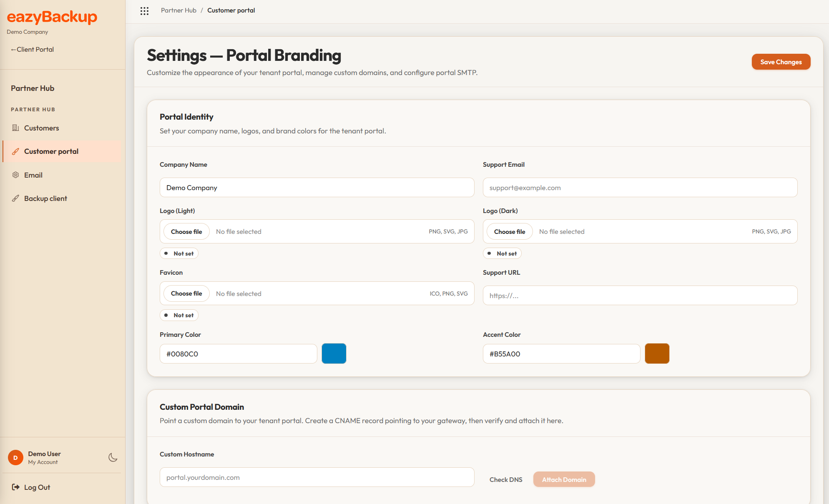
Task: Go to Email settings page
Action: pyautogui.click(x=62, y=175)
